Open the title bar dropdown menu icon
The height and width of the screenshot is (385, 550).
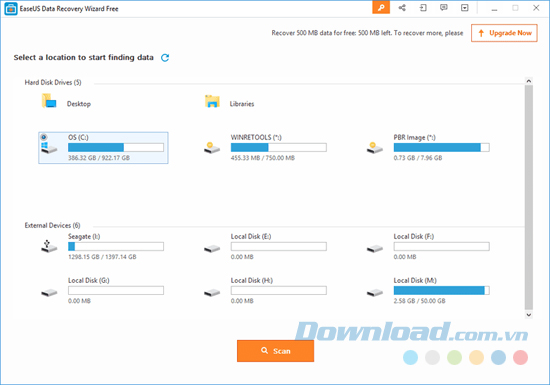point(465,8)
